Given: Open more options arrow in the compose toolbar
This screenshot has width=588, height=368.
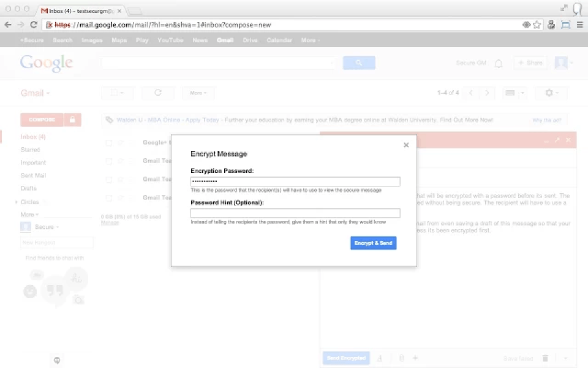Looking at the screenshot, I should pos(565,358).
